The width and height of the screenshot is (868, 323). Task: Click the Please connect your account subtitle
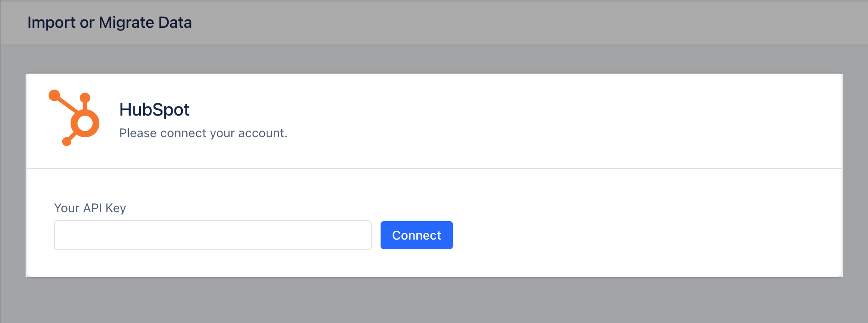pos(203,133)
